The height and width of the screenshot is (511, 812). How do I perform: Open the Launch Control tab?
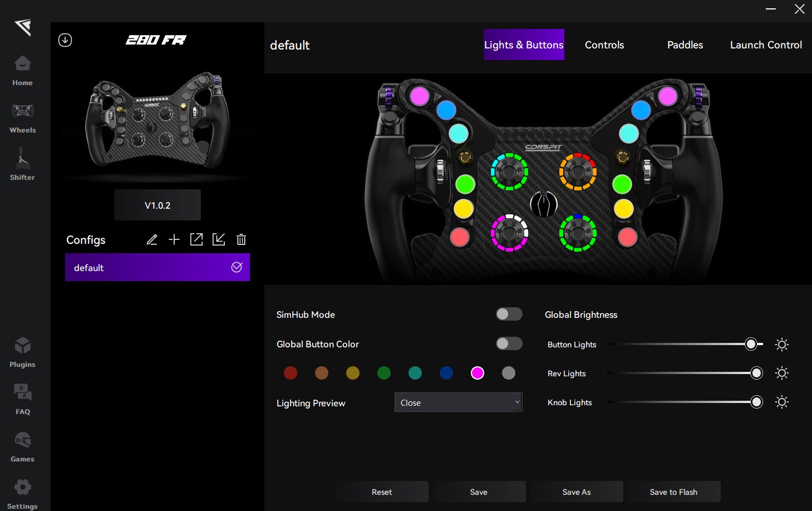[x=766, y=45]
